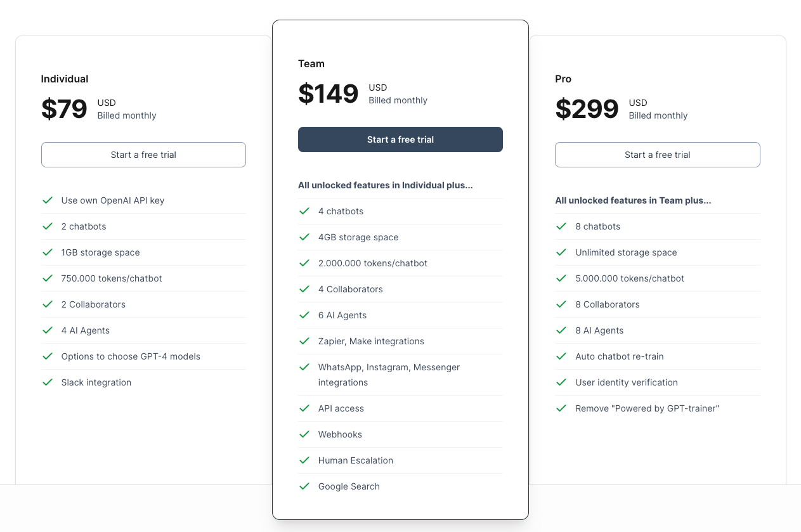Click the checkmark next to Webhooks
Screen dimensions: 801x532
tap(304, 434)
